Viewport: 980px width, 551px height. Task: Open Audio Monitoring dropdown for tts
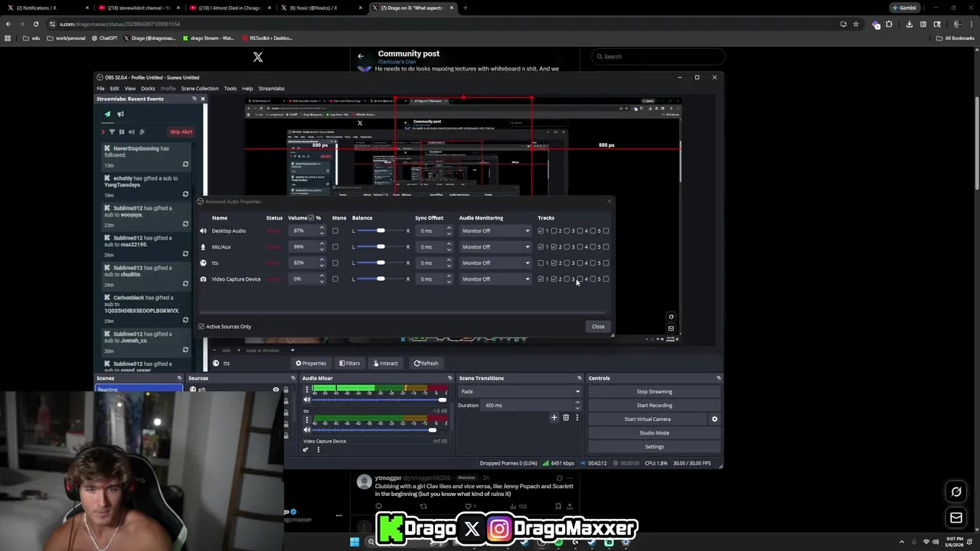tap(495, 262)
